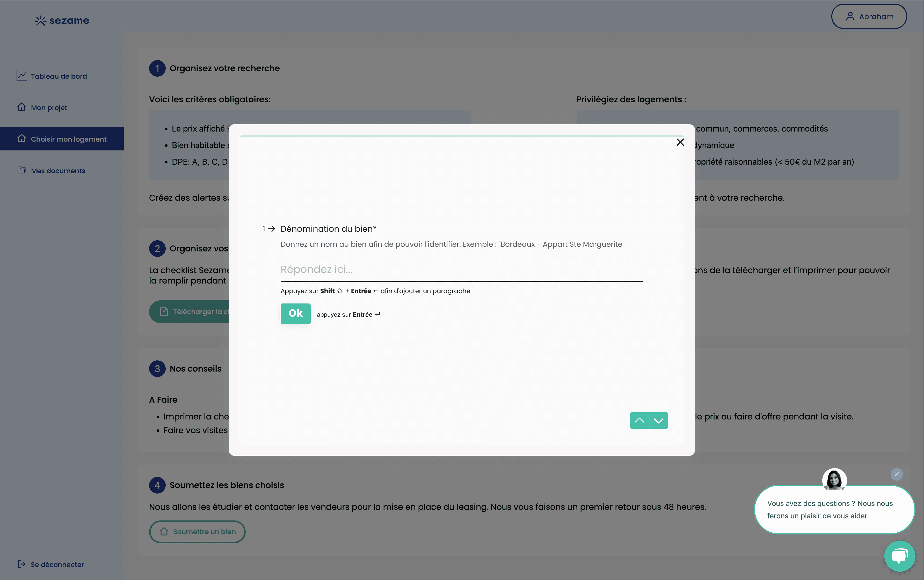Go to previous question with the up arrow
924x580 pixels.
(x=639, y=420)
